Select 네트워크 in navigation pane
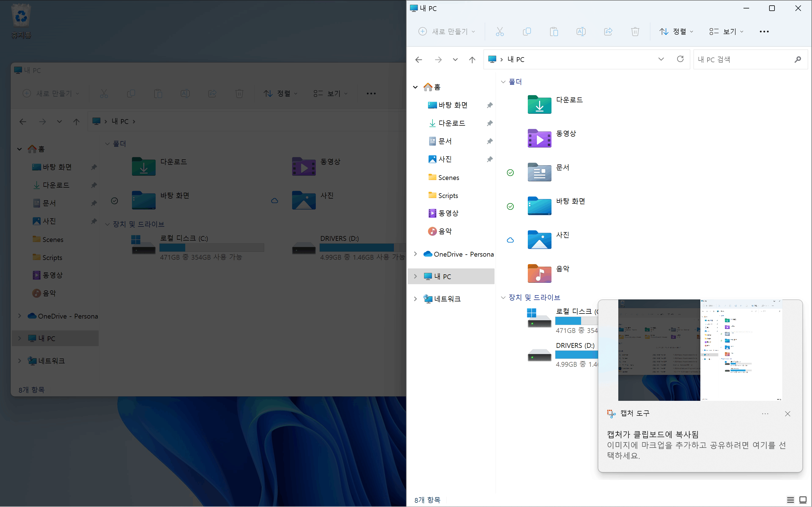The width and height of the screenshot is (812, 507). [x=447, y=299]
